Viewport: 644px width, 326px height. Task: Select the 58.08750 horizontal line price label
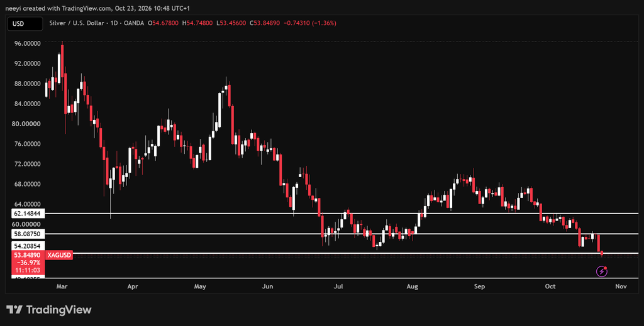click(x=26, y=234)
